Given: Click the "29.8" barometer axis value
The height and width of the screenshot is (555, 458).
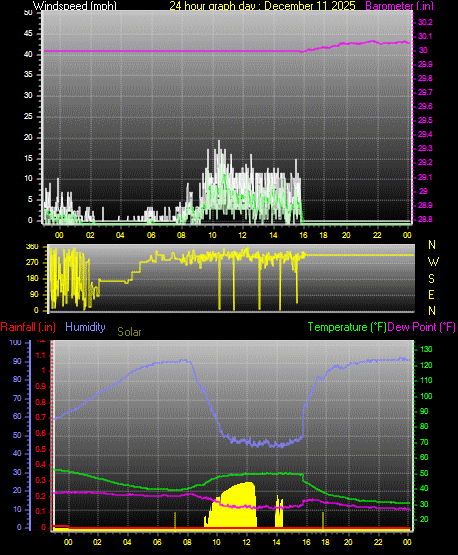Looking at the screenshot, I should click(x=425, y=78).
